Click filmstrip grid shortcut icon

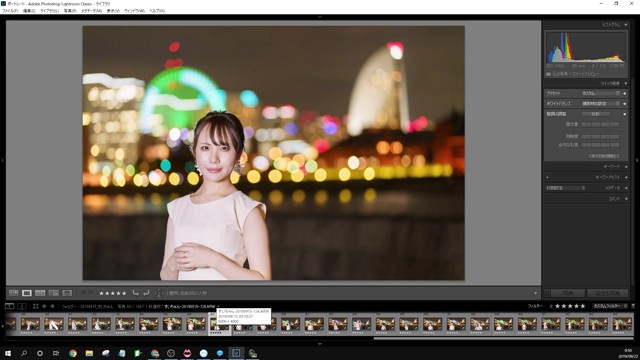(36, 306)
